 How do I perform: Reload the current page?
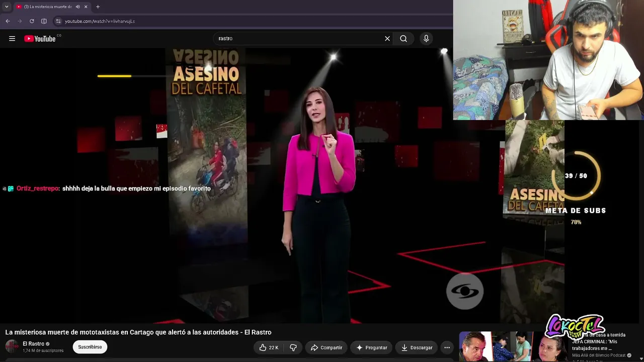click(32, 21)
